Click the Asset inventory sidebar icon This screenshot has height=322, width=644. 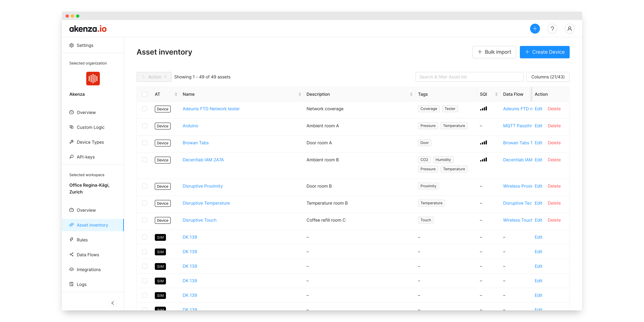72,225
